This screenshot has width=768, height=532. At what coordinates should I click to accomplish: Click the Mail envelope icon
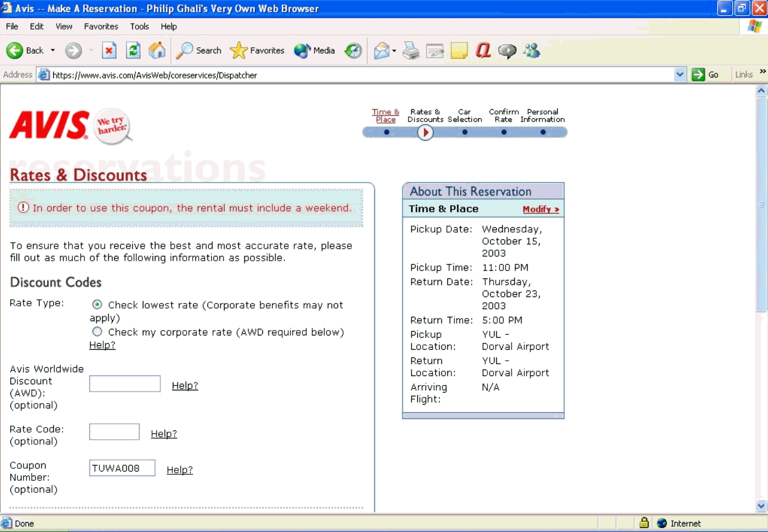(x=382, y=51)
